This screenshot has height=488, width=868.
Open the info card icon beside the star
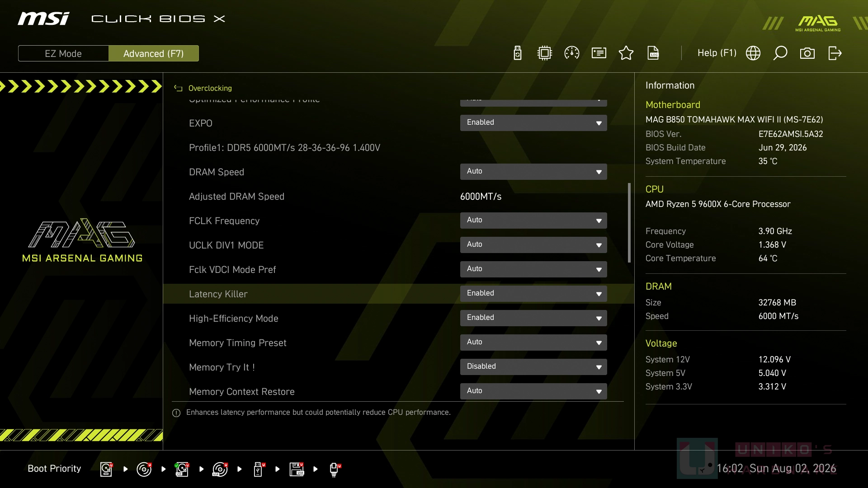(x=599, y=53)
